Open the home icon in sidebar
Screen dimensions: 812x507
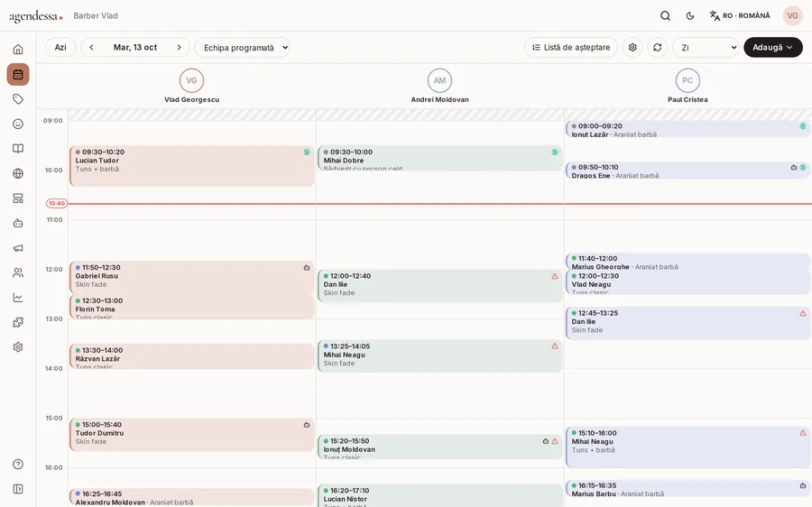tap(18, 50)
